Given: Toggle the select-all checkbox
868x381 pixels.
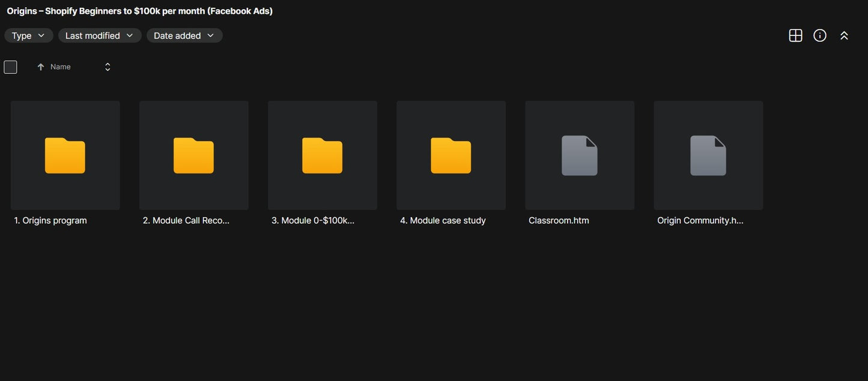Looking at the screenshot, I should coord(10,67).
